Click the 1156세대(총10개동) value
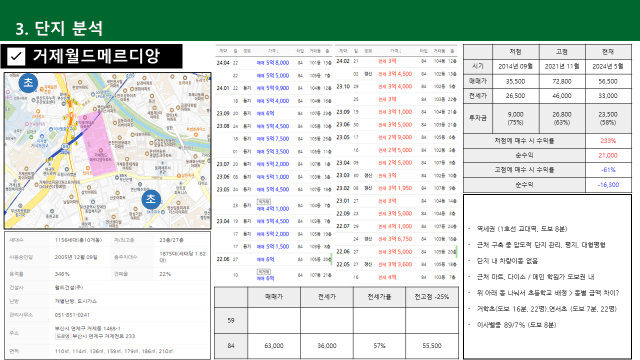 click(78, 240)
